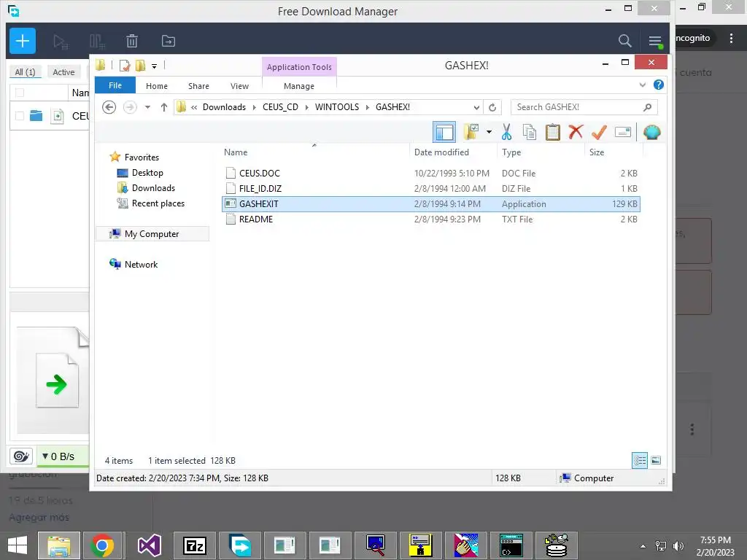Tick the checkbox for the CEU download row
Viewport: 747px width, 560px height.
20,116
